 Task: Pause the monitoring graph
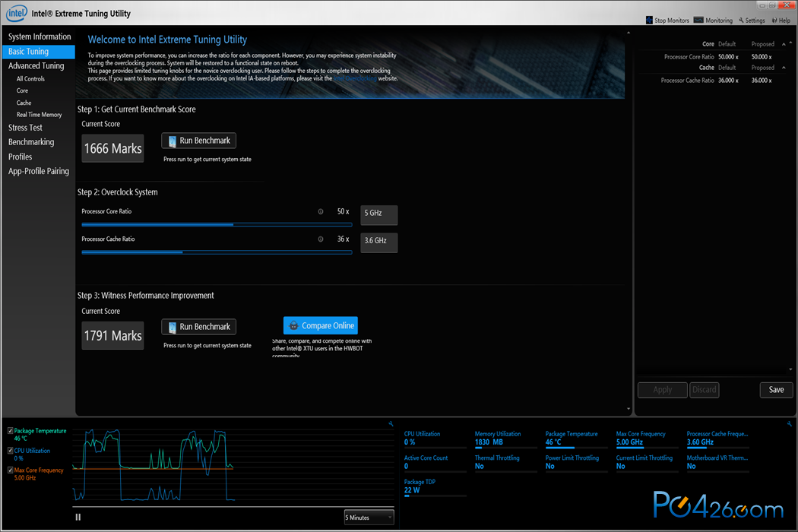click(x=78, y=517)
